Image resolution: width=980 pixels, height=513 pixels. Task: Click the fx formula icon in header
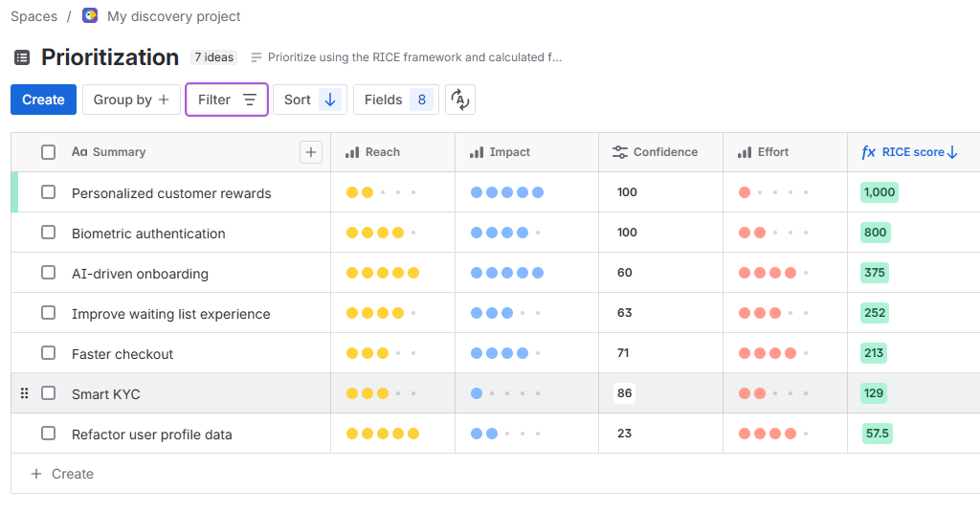tap(869, 152)
